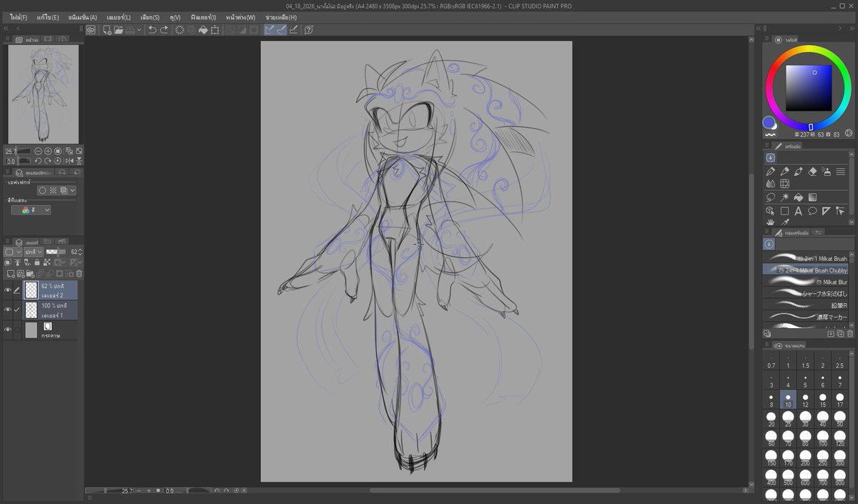This screenshot has width=858, height=504.
Task: Open the last menu, labelled (H)
Action: [x=280, y=17]
